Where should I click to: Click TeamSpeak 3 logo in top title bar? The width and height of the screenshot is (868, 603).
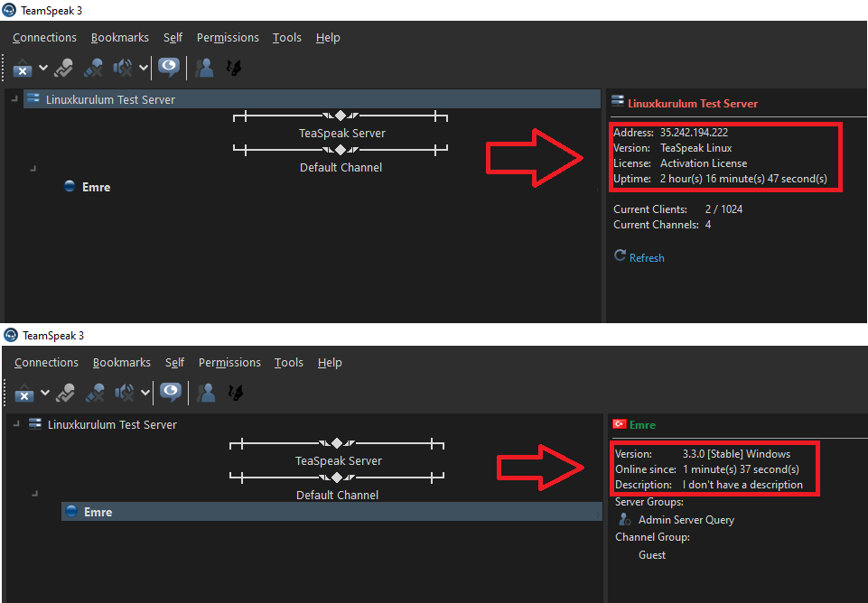pyautogui.click(x=9, y=10)
